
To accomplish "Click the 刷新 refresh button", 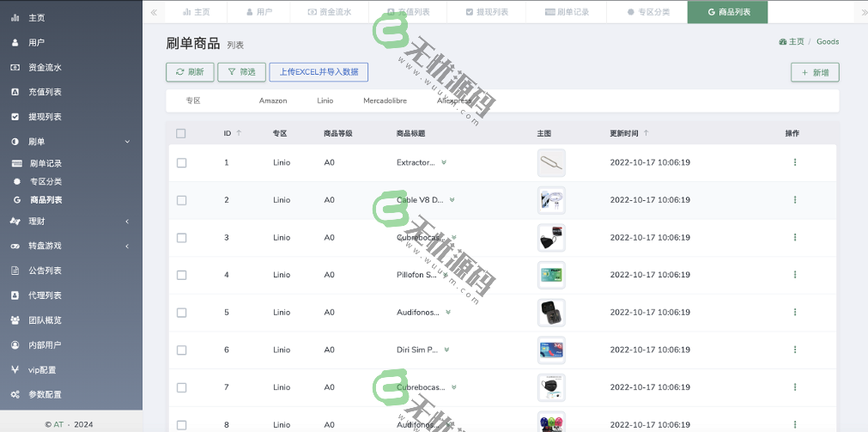I will [190, 72].
